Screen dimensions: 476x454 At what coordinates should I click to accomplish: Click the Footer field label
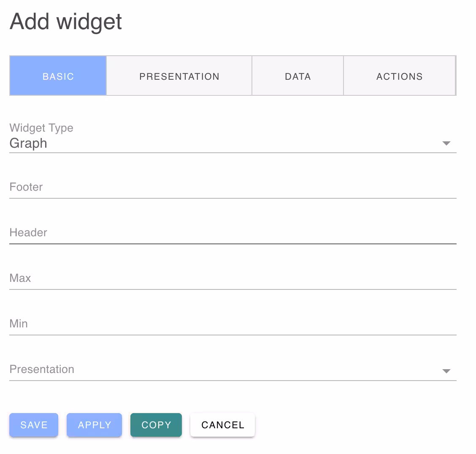click(x=26, y=187)
